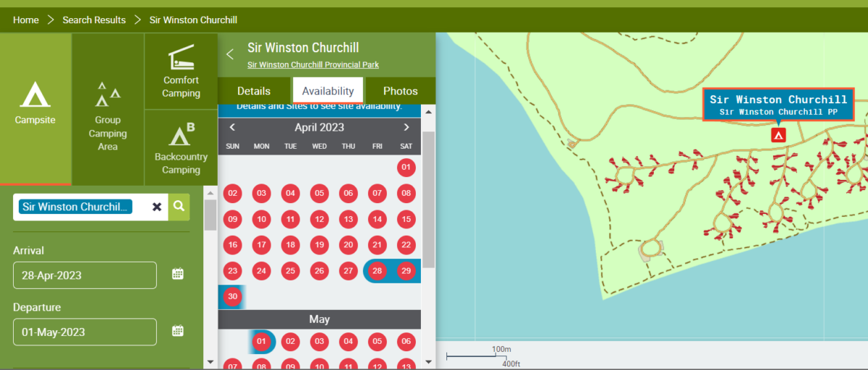
Task: Click the green search magnifier button
Action: coord(179,207)
